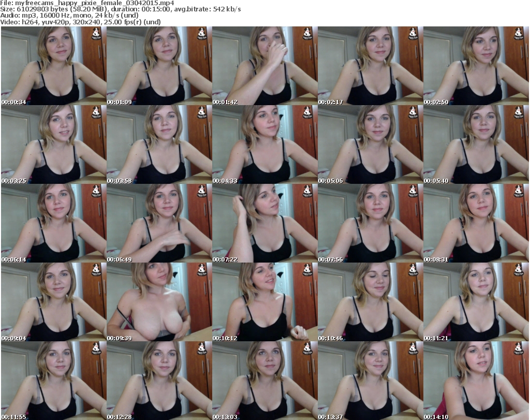This screenshot has height=420, width=530.
Task: Click the frame at 00:07:56
Action: click(370, 223)
